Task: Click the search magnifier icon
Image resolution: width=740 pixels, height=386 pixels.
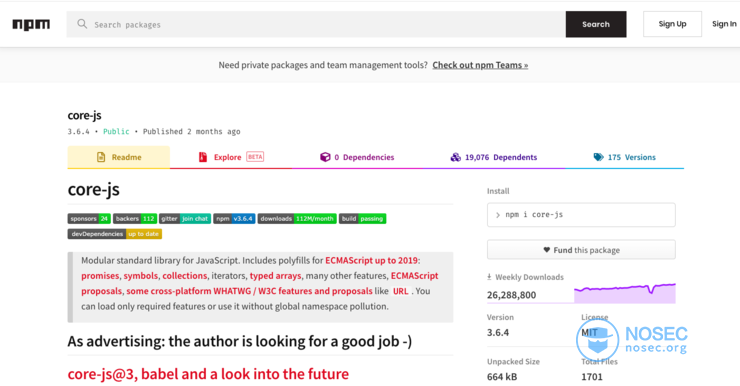Action: click(82, 24)
